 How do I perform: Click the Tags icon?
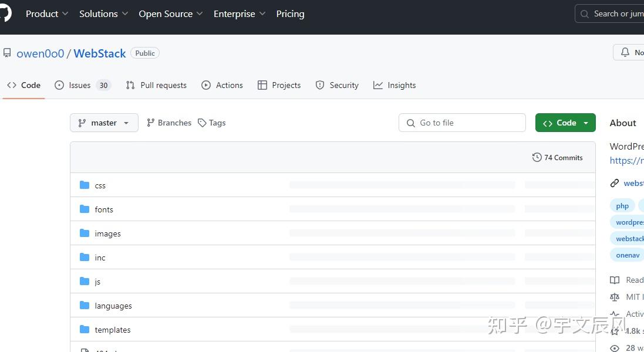[203, 123]
